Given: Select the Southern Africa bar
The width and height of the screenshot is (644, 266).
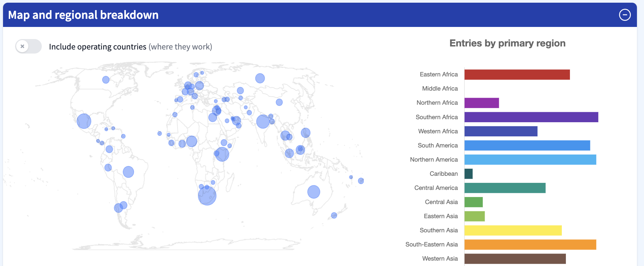Looking at the screenshot, I should point(531,117).
